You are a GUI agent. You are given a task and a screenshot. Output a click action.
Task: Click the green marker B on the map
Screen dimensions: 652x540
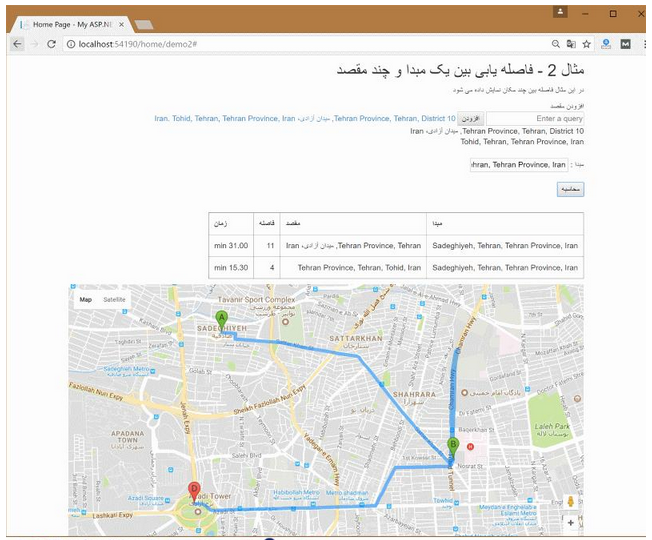(x=453, y=448)
